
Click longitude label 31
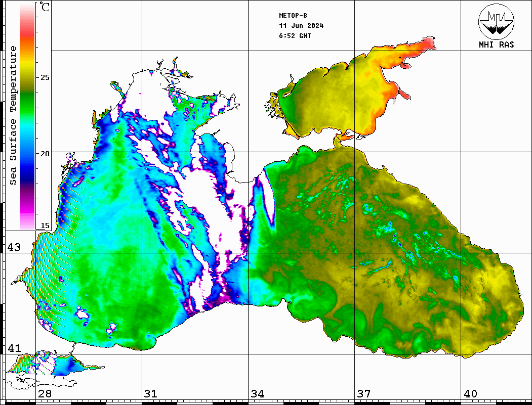151,394
